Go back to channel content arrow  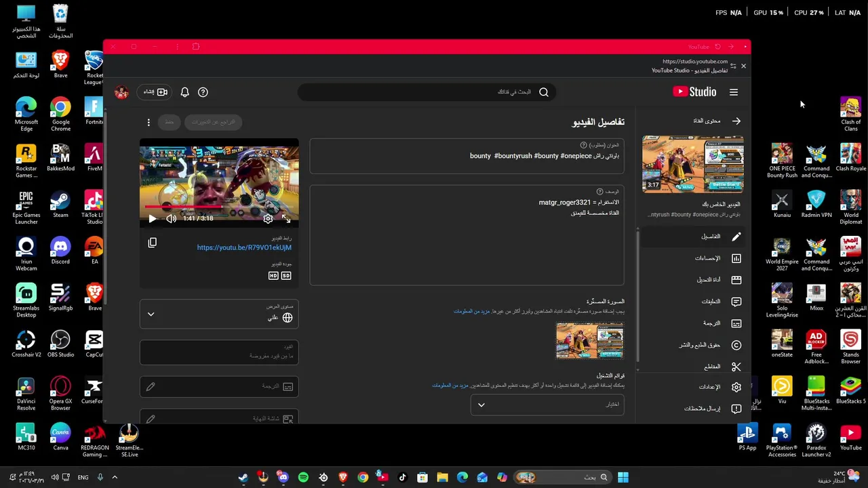coord(736,121)
